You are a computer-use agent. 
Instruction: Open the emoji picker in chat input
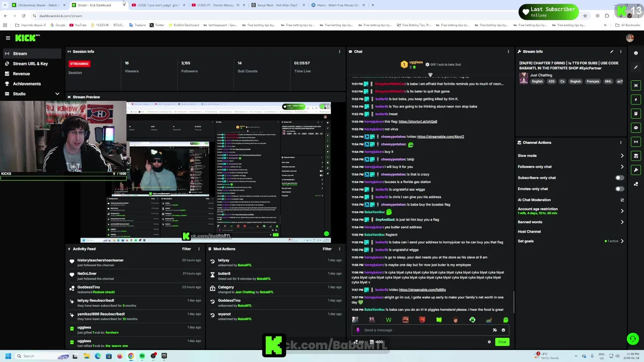click(x=503, y=330)
